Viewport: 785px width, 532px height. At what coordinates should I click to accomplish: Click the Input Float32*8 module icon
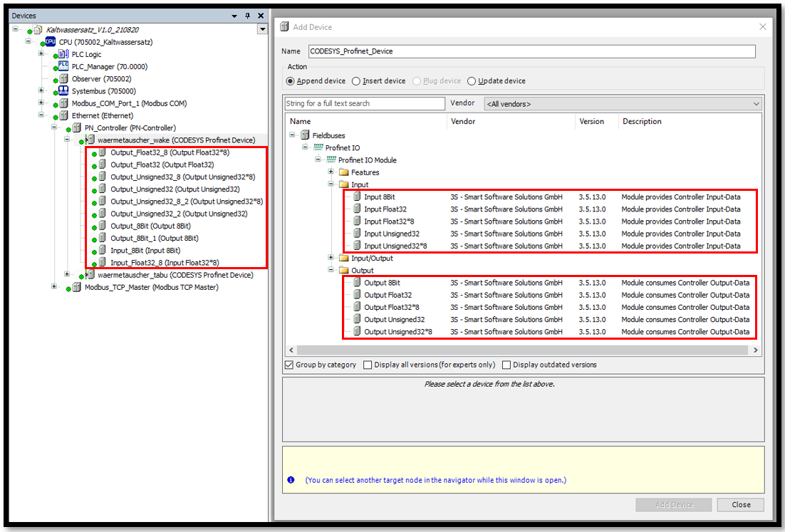coord(357,221)
